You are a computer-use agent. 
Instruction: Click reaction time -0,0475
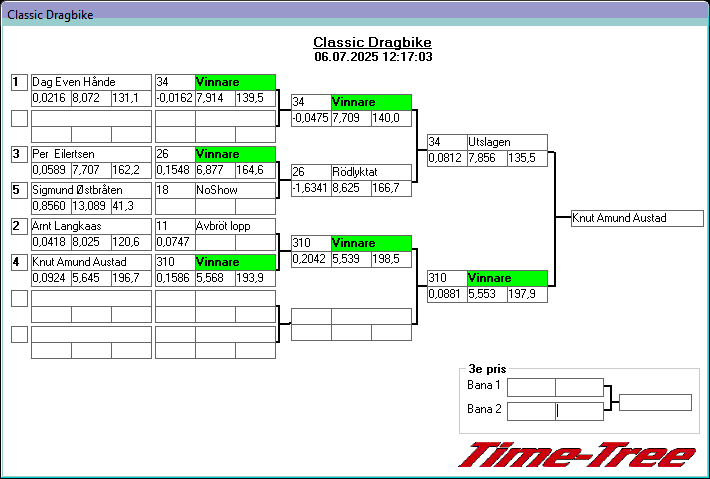pyautogui.click(x=311, y=119)
